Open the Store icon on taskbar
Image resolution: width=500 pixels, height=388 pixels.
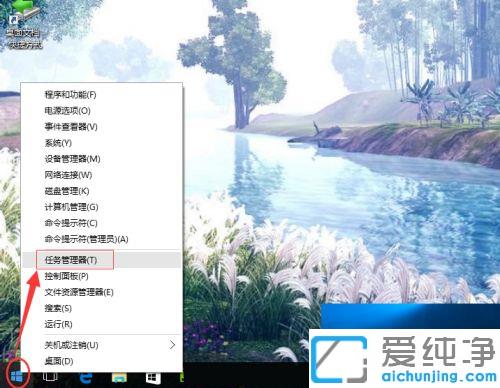coord(153,378)
